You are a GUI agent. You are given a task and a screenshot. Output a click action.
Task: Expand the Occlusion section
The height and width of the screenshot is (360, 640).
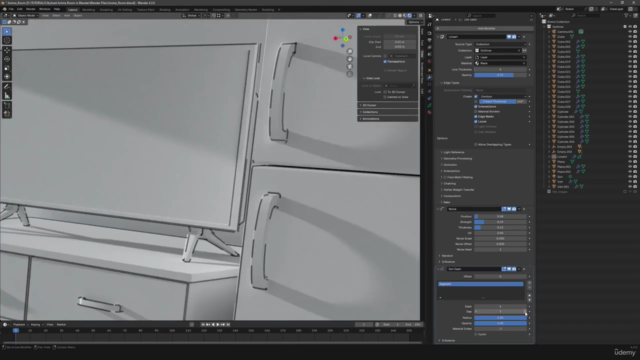pos(449,165)
